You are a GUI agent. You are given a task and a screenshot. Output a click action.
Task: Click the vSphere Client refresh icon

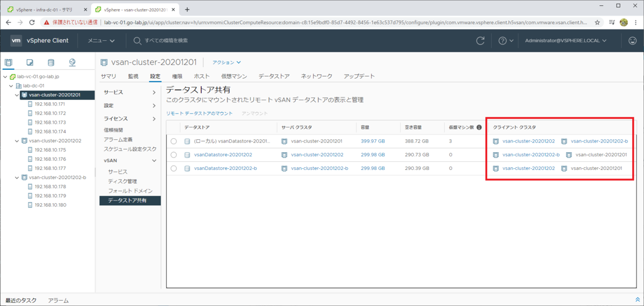(x=480, y=41)
